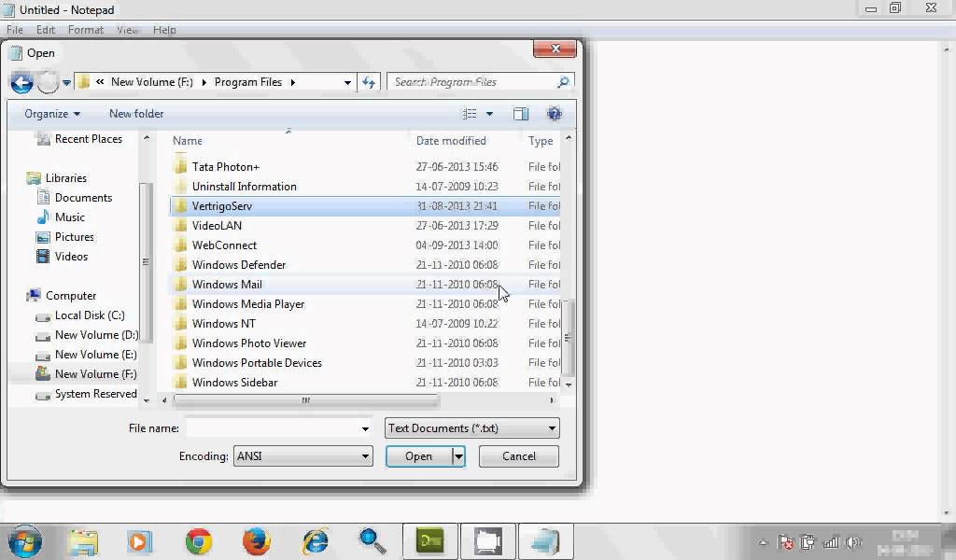
Task: Sort by the Type column header
Action: (x=541, y=141)
